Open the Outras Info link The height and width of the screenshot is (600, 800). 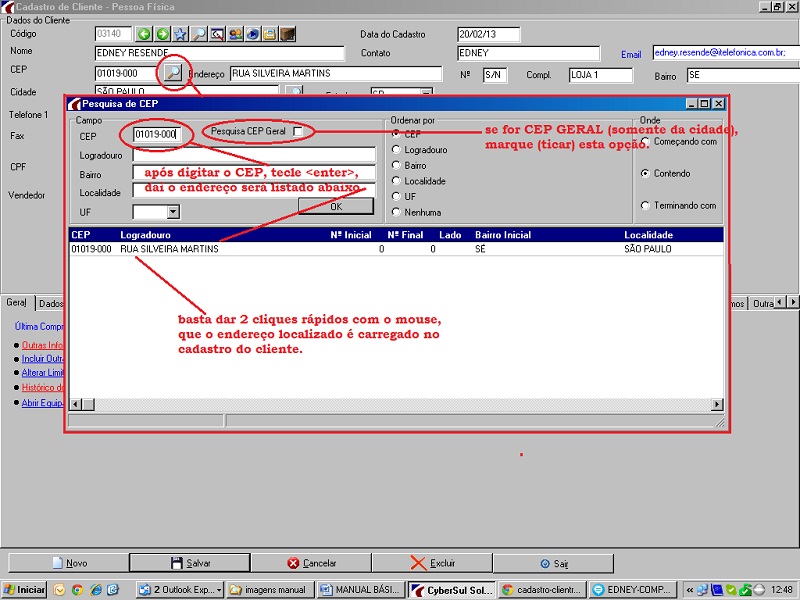(42, 345)
